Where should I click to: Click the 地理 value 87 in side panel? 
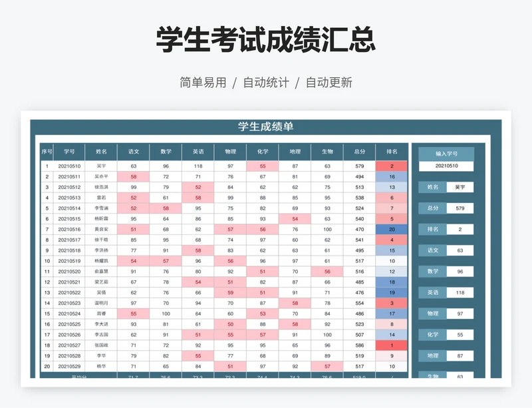[460, 355]
